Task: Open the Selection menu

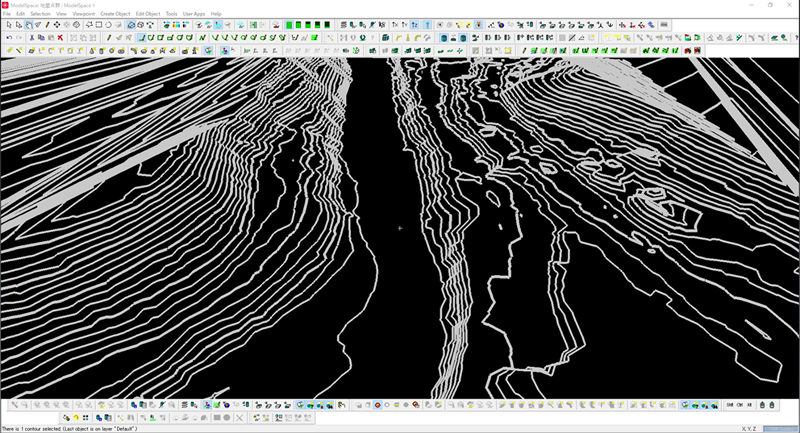Action: coord(40,14)
